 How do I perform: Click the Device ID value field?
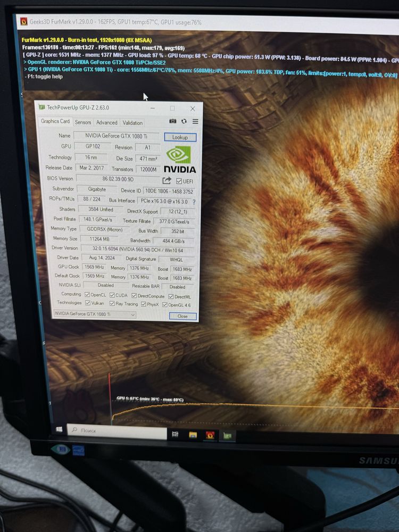click(169, 191)
